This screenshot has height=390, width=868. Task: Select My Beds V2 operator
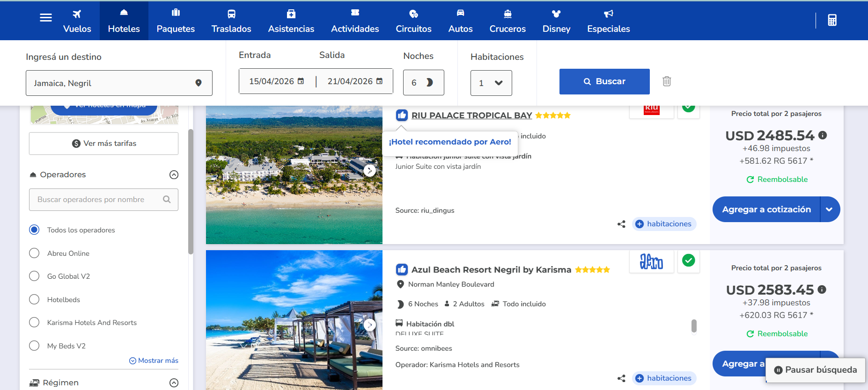34,346
